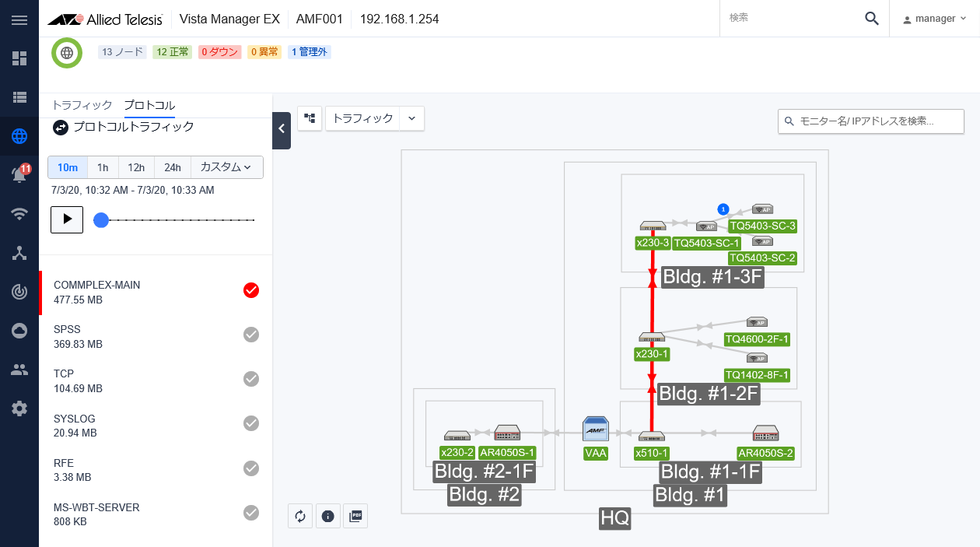Image resolution: width=980 pixels, height=547 pixels.
Task: Select the network map globe icon in sidebar
Action: click(x=19, y=136)
